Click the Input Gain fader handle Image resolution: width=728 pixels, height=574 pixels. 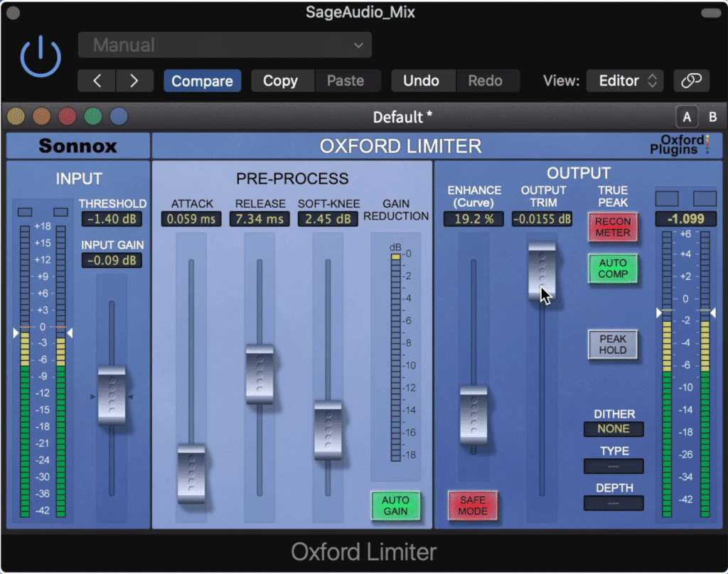[x=112, y=396]
